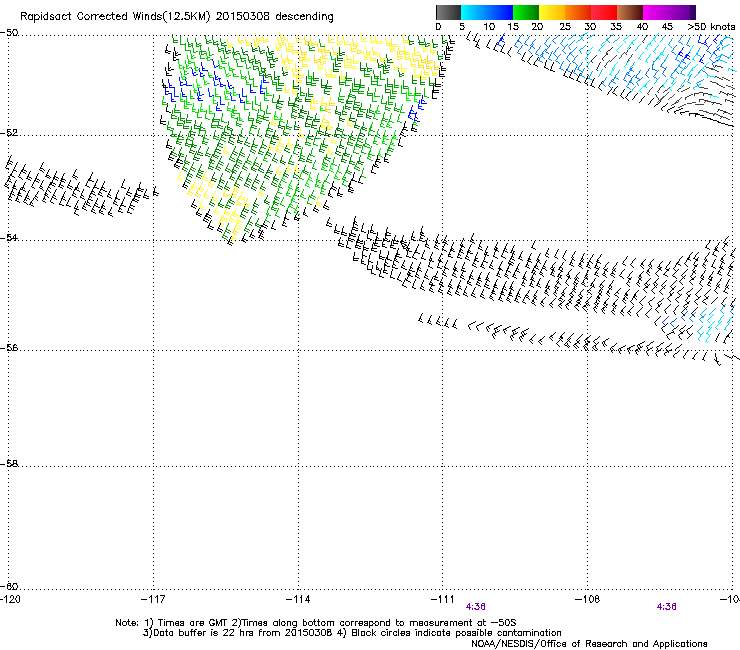Click the blue 10-15 knots color swatch

click(x=500, y=12)
